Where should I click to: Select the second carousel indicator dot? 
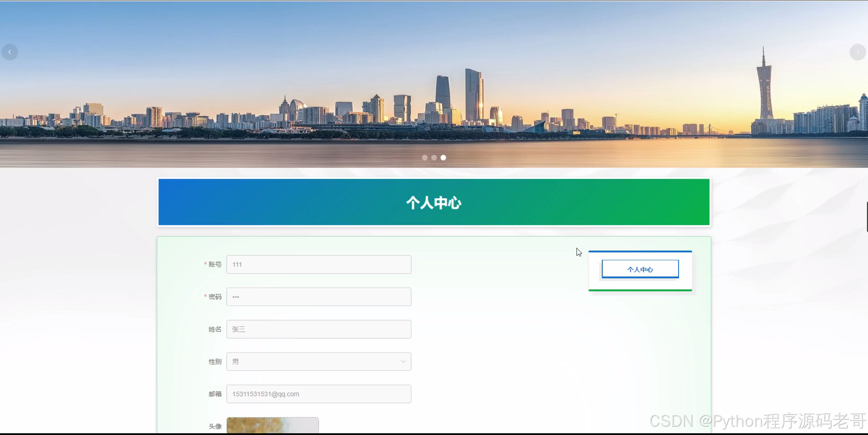(x=434, y=158)
